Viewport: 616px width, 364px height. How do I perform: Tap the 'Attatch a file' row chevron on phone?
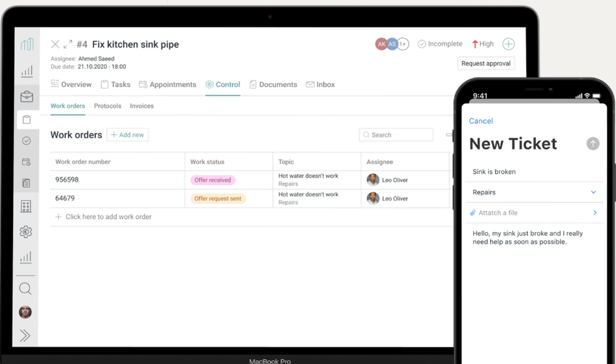coord(595,212)
